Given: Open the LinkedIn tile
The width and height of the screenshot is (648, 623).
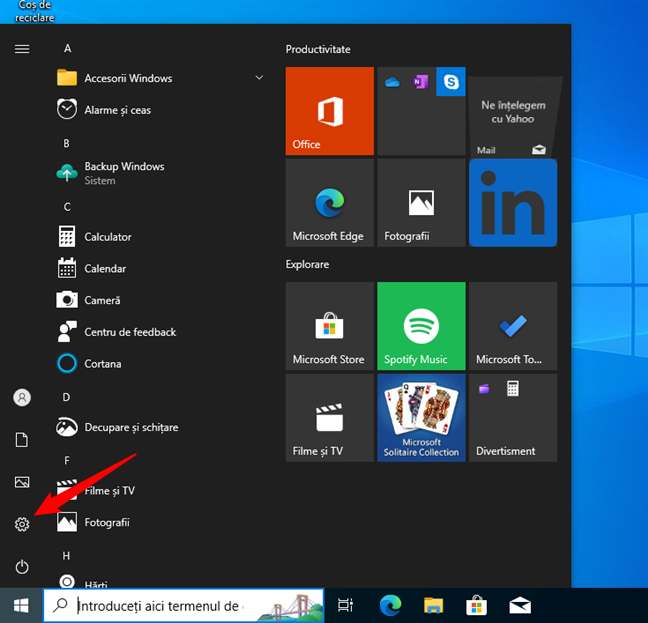Looking at the screenshot, I should (513, 203).
